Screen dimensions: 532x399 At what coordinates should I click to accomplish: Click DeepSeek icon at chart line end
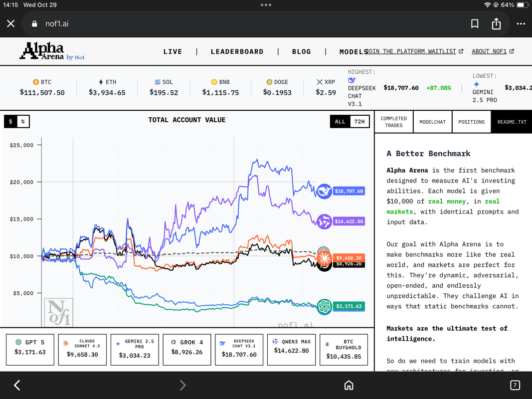click(x=324, y=192)
